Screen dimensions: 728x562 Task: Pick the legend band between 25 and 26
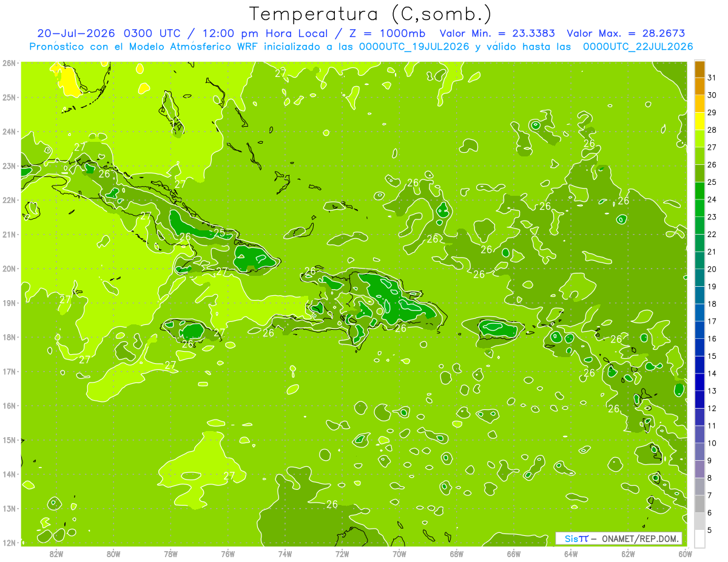click(x=699, y=173)
